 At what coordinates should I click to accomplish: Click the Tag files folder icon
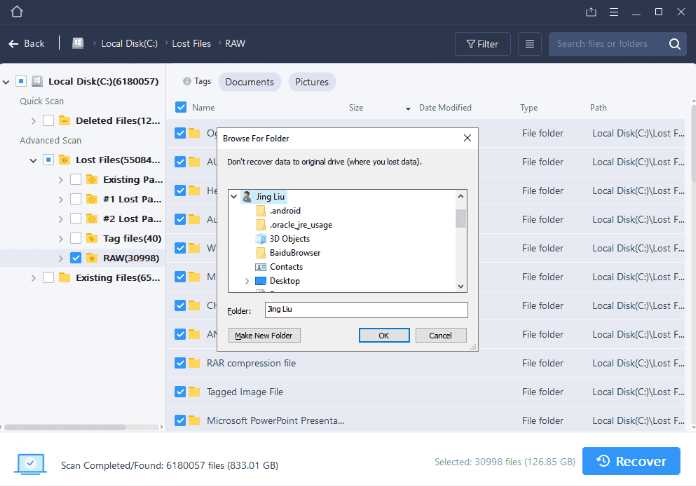coord(91,238)
